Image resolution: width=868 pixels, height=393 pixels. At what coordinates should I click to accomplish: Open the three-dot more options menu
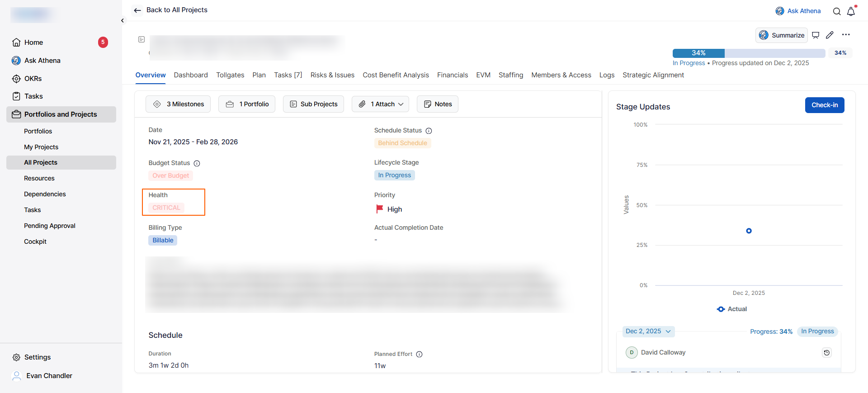click(x=846, y=35)
